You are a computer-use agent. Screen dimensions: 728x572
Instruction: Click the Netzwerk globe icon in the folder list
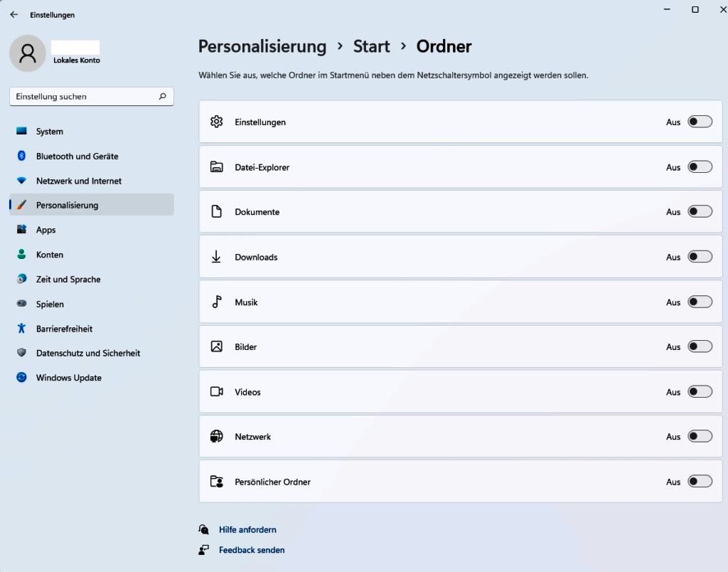pos(216,436)
